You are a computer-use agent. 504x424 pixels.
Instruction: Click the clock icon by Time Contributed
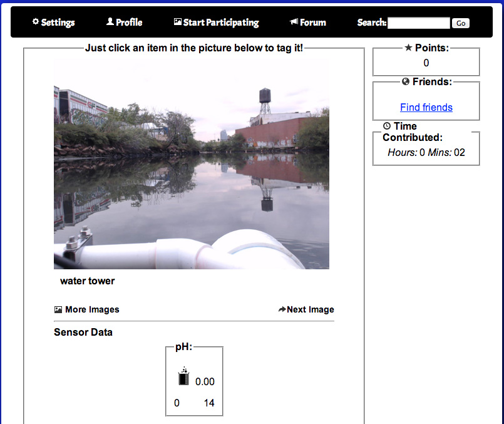(387, 126)
